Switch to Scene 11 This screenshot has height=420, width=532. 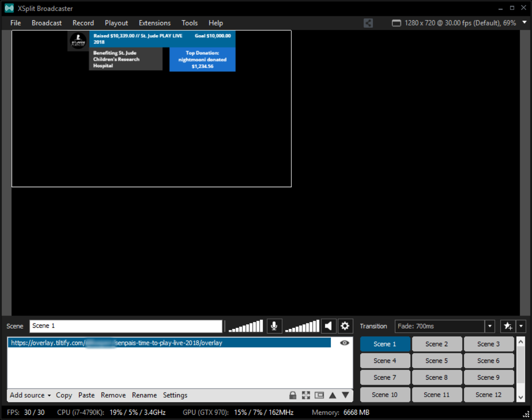(x=437, y=395)
